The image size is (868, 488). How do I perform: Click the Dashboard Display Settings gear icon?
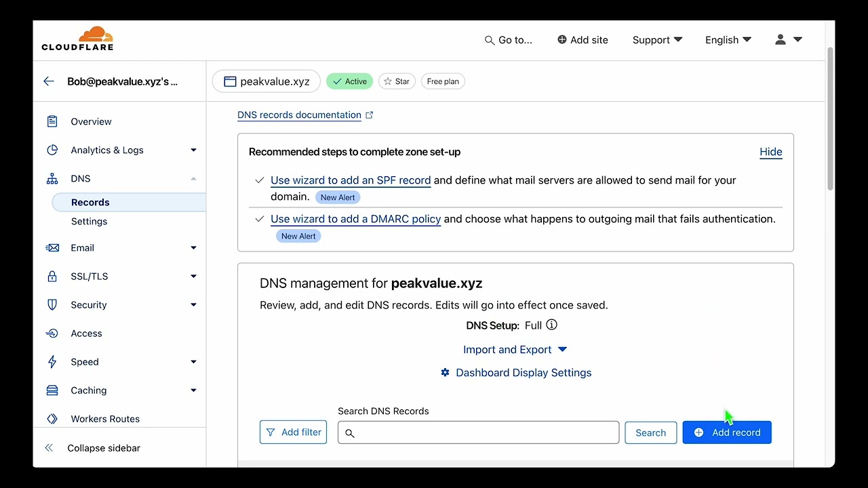click(x=446, y=373)
